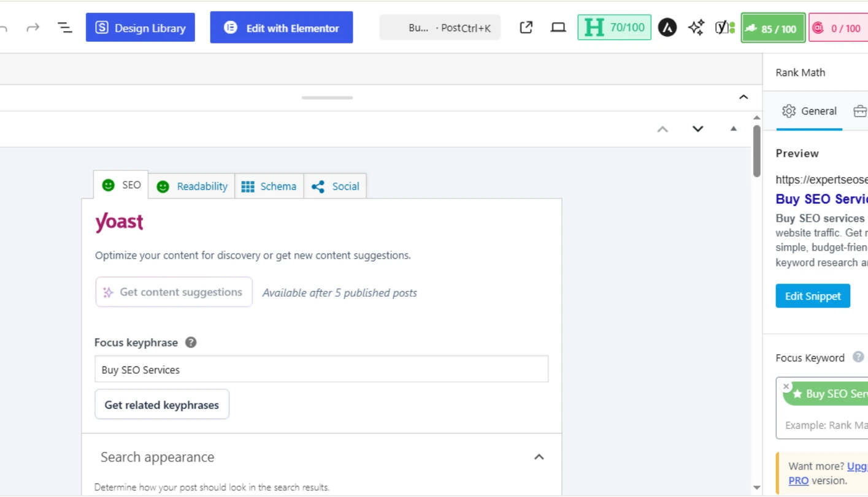Open Headline Analyzer 70/100 score
Screen dimensions: 868x497
pyautogui.click(x=614, y=28)
